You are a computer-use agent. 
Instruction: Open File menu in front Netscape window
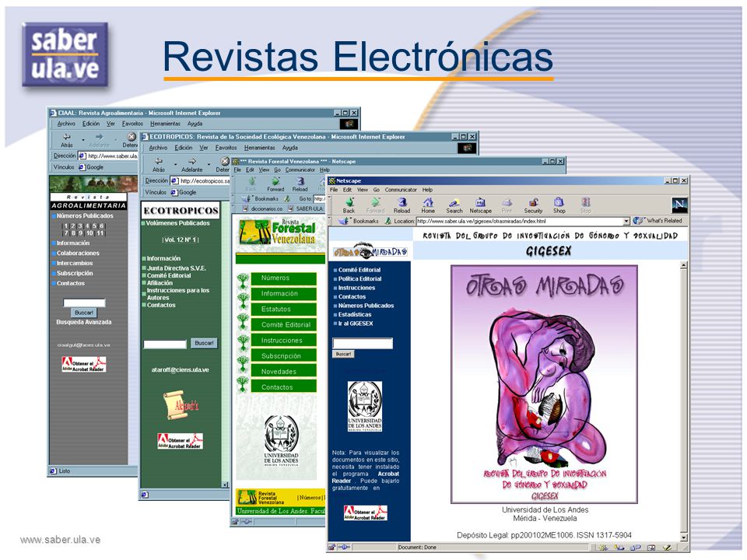point(334,190)
